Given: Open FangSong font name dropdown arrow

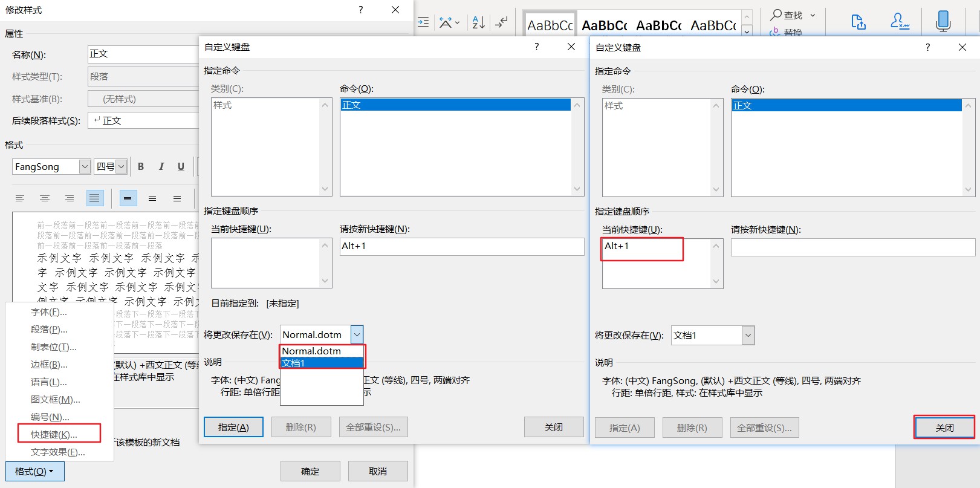Looking at the screenshot, I should coord(85,166).
